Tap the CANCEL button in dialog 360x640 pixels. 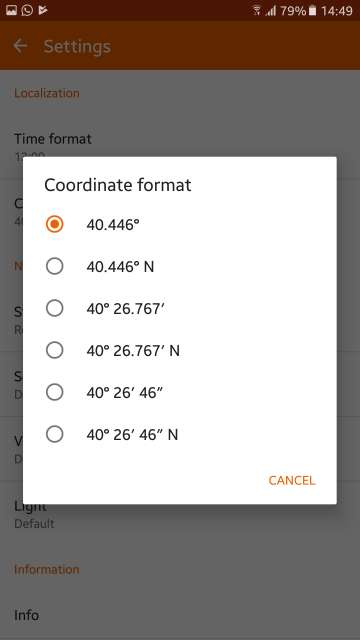pos(292,480)
